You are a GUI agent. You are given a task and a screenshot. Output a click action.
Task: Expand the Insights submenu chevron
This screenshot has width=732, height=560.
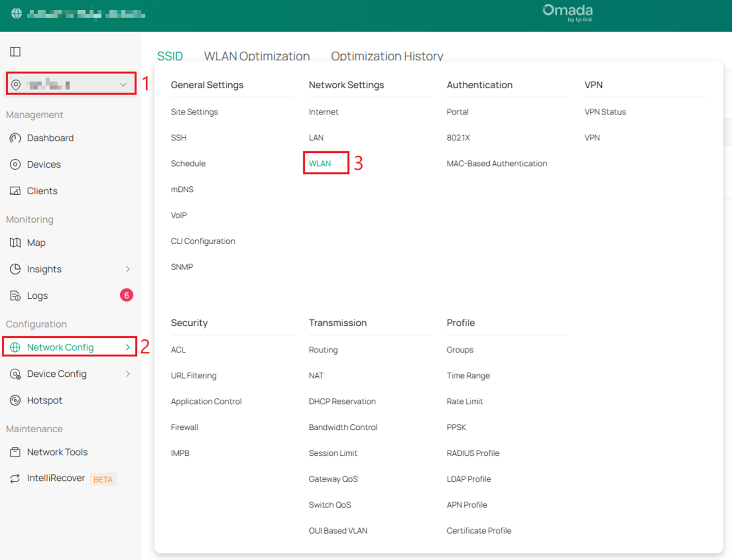click(x=128, y=269)
